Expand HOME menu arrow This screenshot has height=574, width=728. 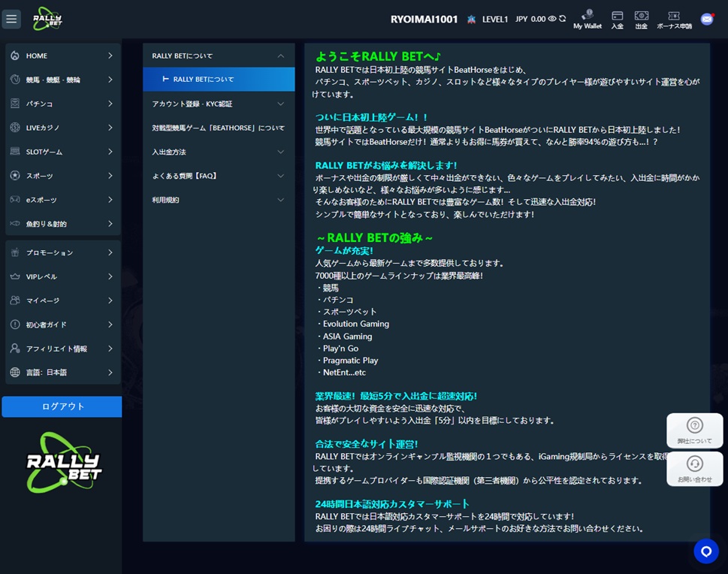tap(110, 56)
